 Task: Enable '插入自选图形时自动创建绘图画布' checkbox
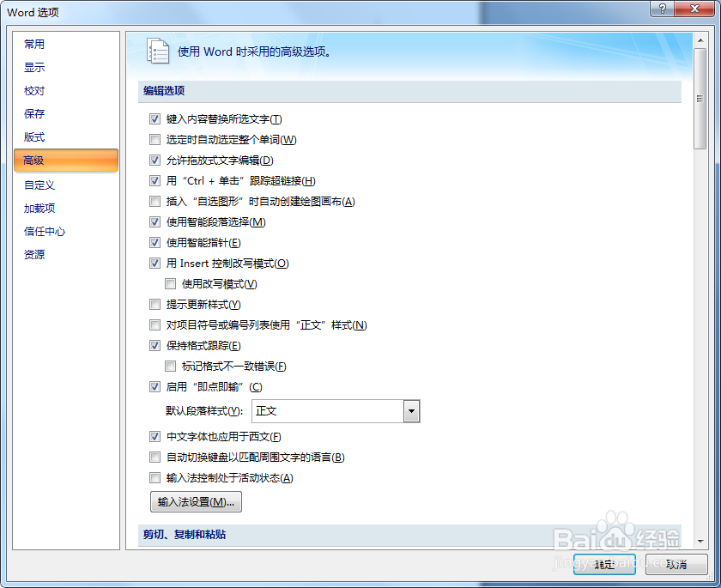155,202
